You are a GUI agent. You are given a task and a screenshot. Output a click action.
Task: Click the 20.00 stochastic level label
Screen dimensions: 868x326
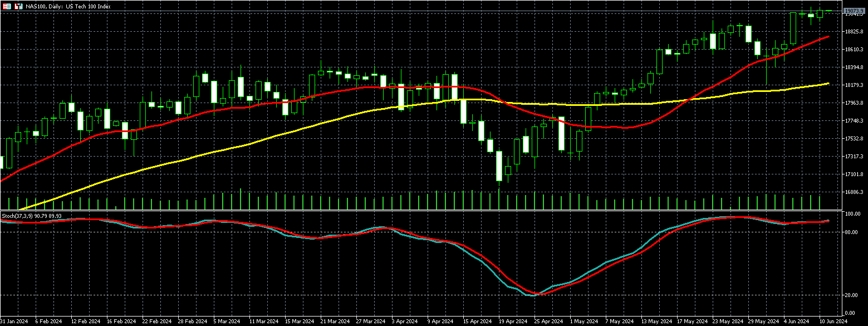pos(852,295)
